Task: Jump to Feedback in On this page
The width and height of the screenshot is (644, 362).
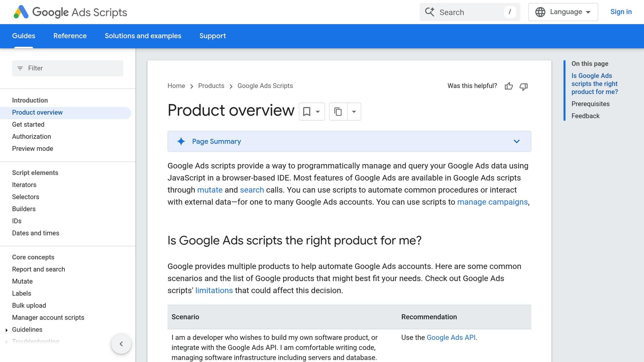Action: point(585,116)
